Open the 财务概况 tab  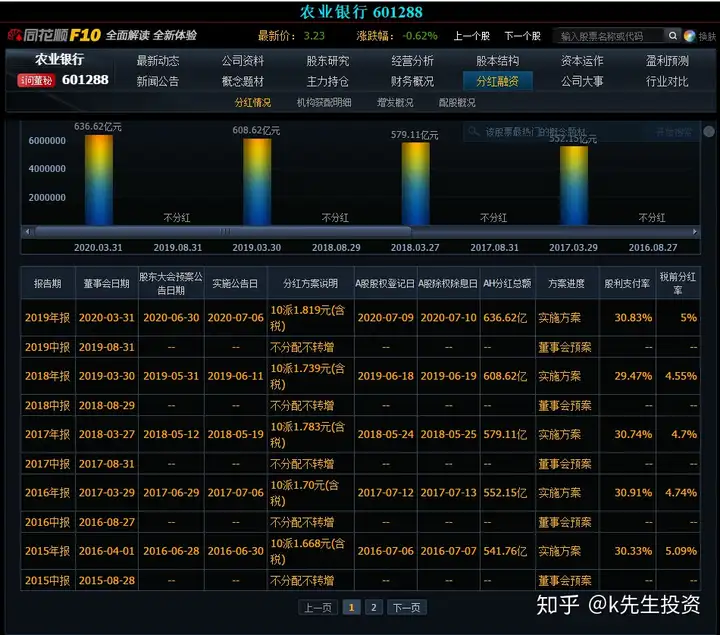coord(412,81)
